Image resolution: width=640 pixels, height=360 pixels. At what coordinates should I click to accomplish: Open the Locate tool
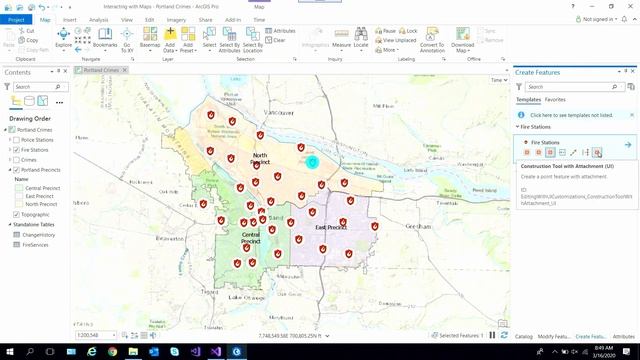[361, 38]
